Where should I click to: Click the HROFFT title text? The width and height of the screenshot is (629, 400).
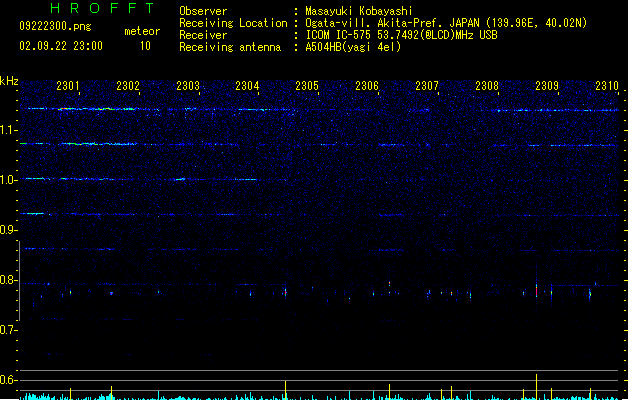[103, 8]
